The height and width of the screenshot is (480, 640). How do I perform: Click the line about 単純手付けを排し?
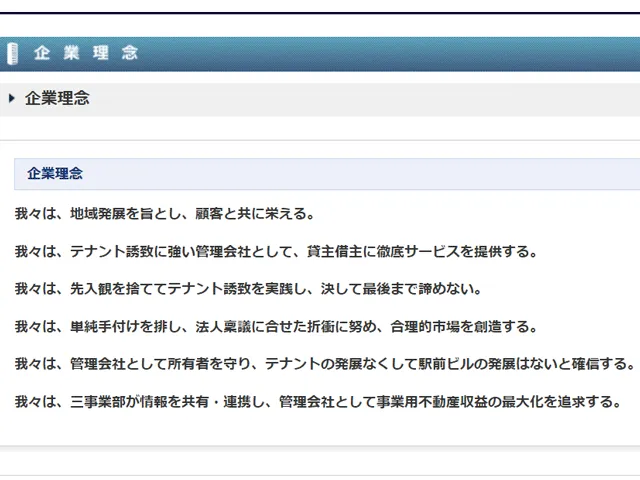(x=276, y=327)
